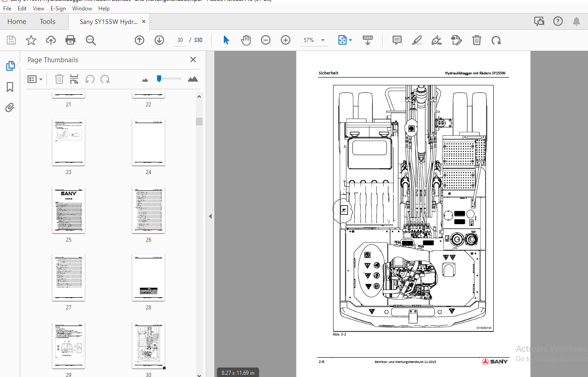Open the share feedback chat icon
This screenshot has width=588, height=377.
(x=539, y=21)
